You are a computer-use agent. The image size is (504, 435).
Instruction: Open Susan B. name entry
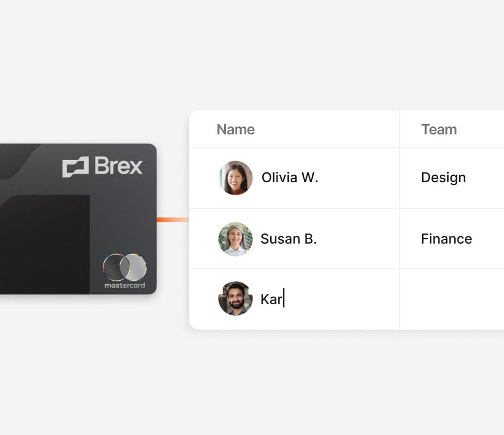click(x=288, y=239)
